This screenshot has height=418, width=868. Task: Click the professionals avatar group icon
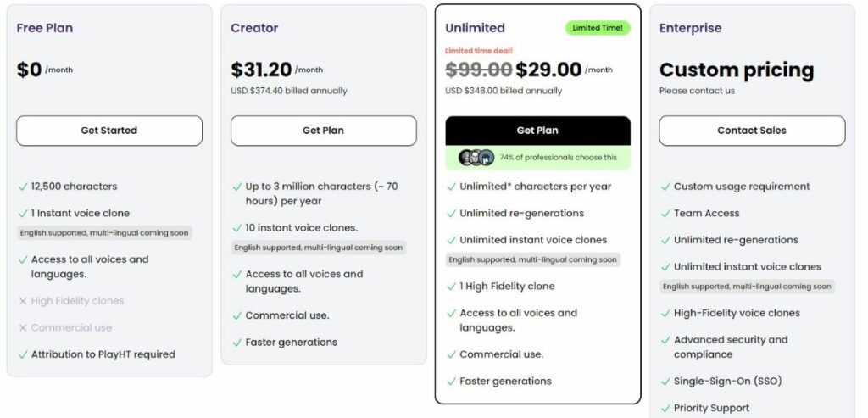(476, 158)
